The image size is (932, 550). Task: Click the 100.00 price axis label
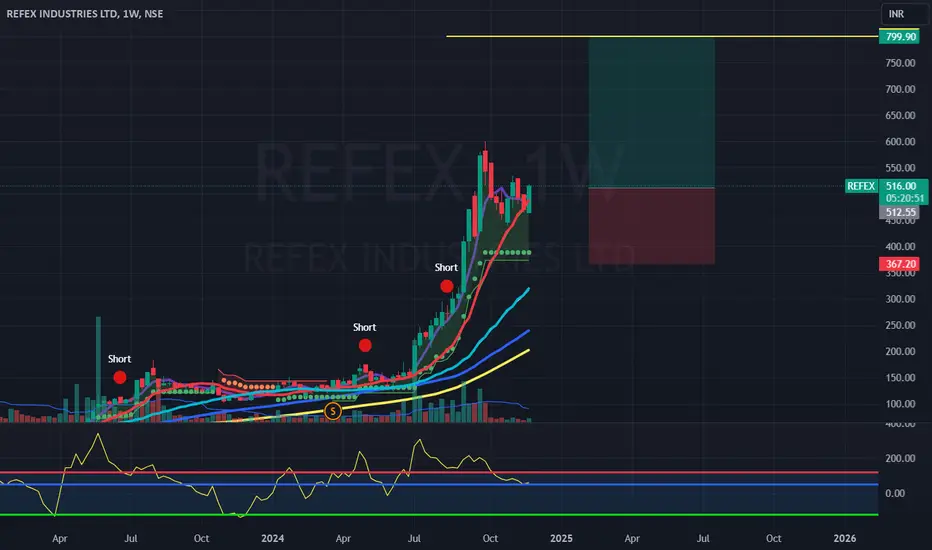click(x=900, y=404)
